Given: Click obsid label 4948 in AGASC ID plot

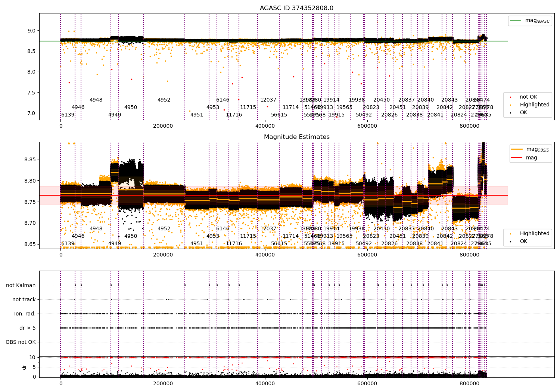Looking at the screenshot, I should (96, 100).
